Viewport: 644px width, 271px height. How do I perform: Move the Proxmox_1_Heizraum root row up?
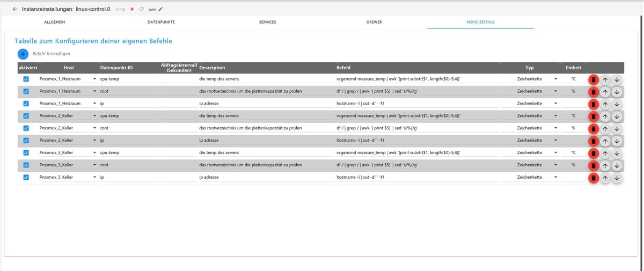(x=605, y=92)
